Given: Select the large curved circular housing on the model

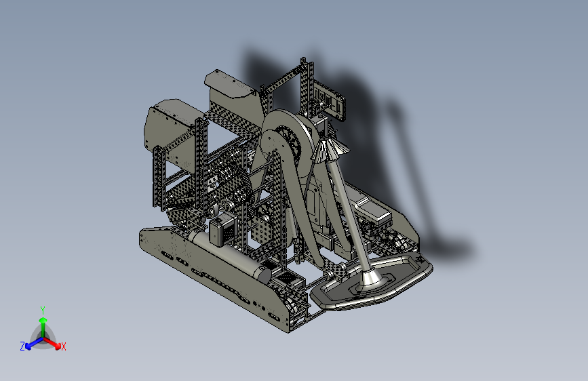Looking at the screenshot, I should pos(289,143).
